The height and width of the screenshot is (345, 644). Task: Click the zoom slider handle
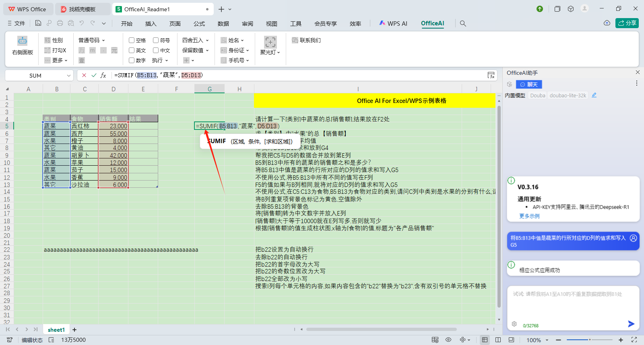590,340
